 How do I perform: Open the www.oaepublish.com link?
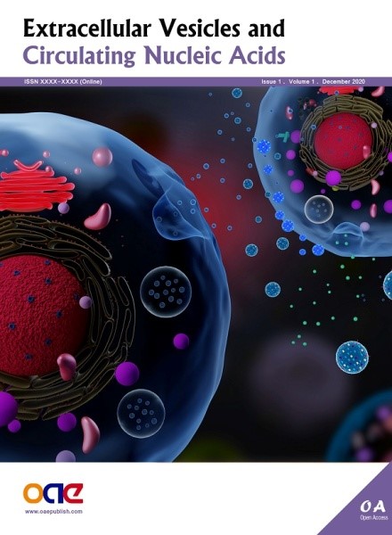coord(53,511)
